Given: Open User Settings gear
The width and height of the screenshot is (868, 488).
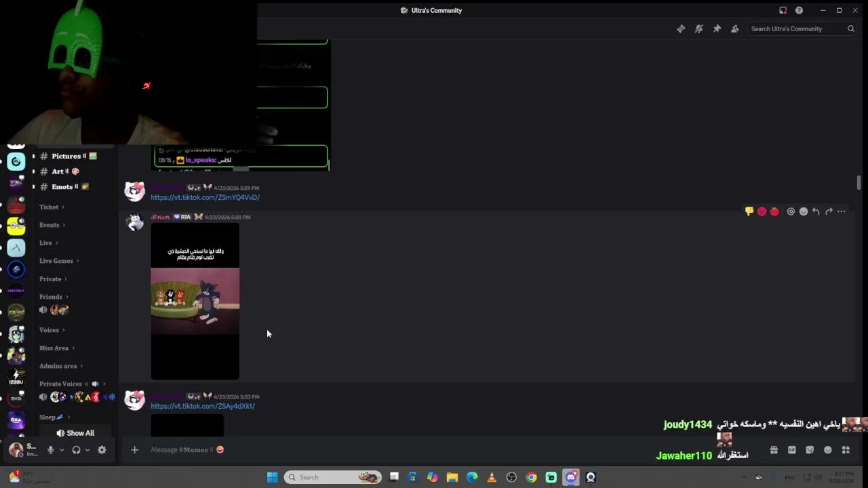Looking at the screenshot, I should point(102,449).
